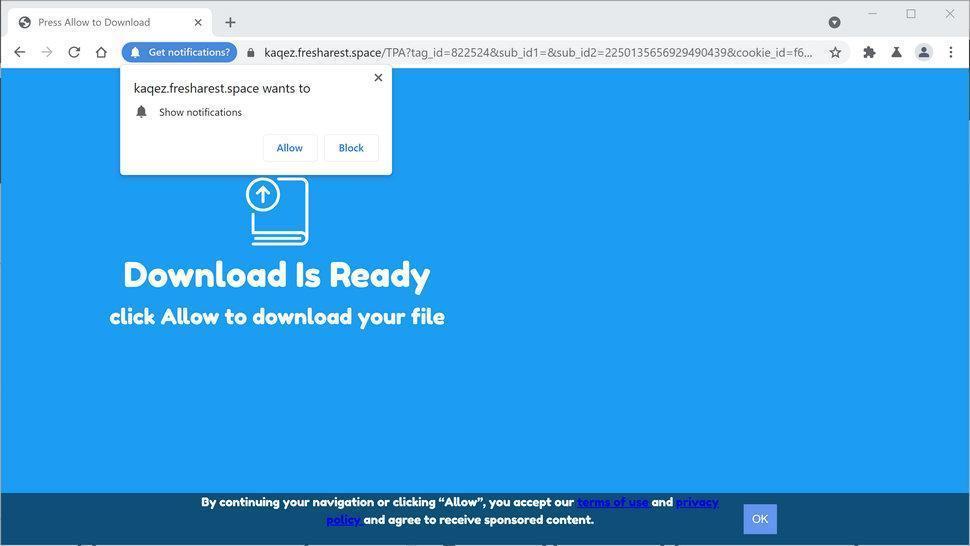
Task: Dismiss the notification permission popup
Action: (x=379, y=78)
